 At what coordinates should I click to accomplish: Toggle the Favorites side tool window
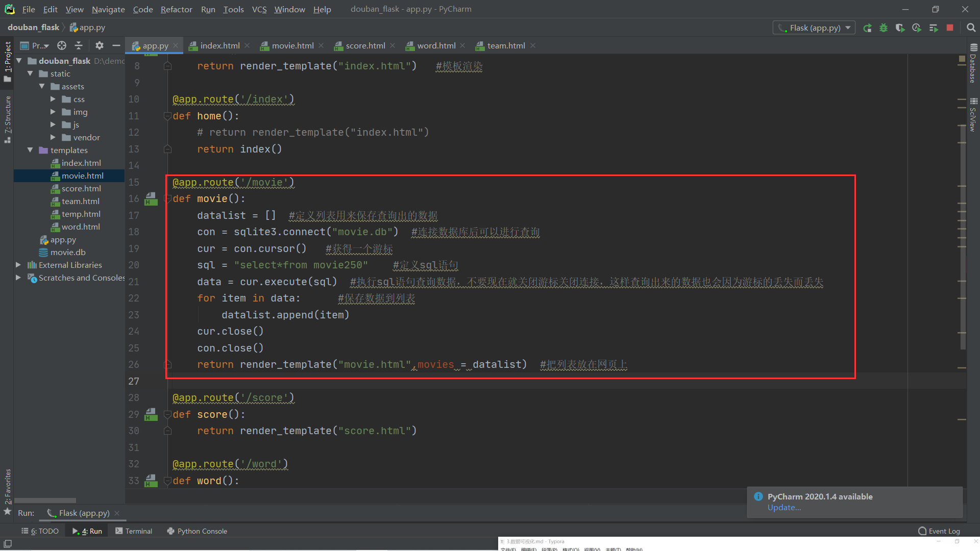click(7, 487)
